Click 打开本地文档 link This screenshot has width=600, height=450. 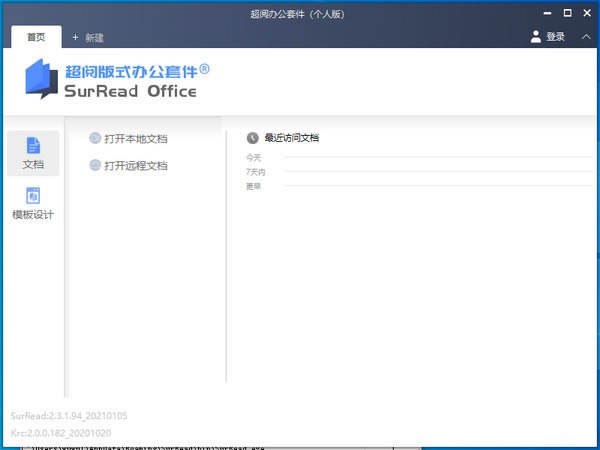[136, 139]
